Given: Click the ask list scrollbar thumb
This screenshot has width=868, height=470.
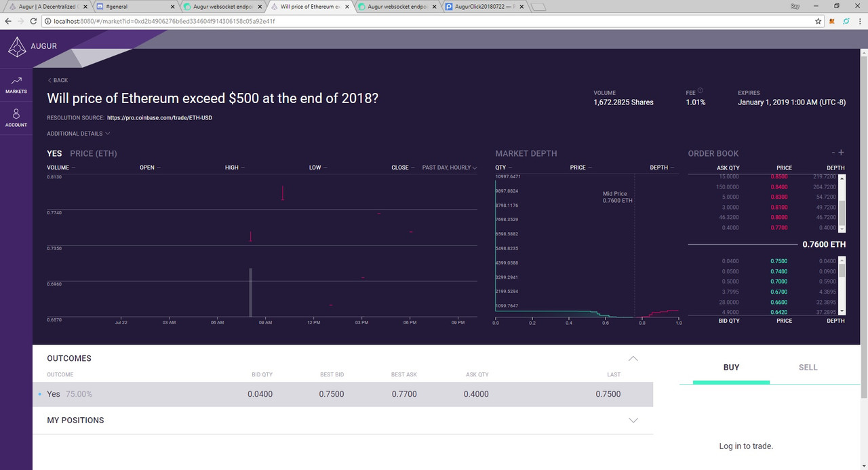Looking at the screenshot, I should tap(842, 212).
